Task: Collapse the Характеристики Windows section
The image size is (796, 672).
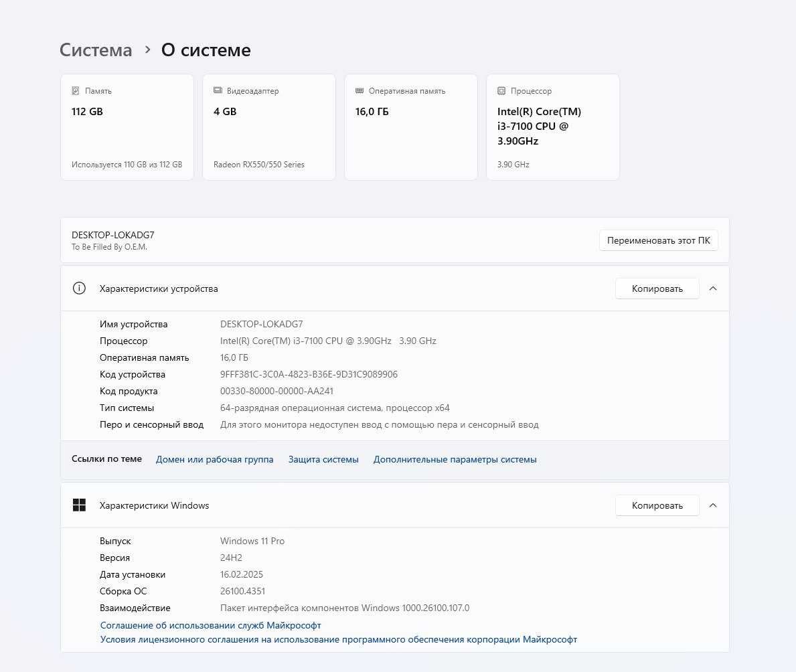Action: 713,505
